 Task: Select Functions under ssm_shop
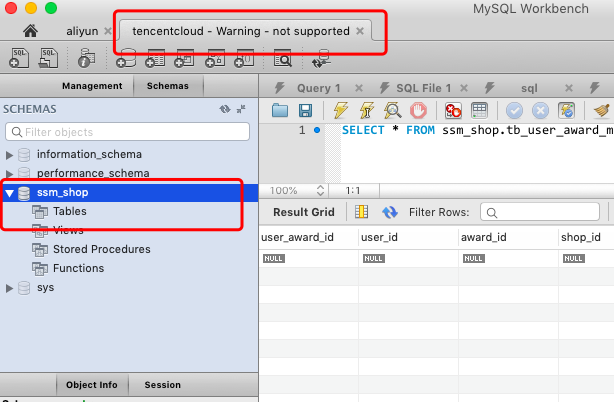(x=78, y=268)
